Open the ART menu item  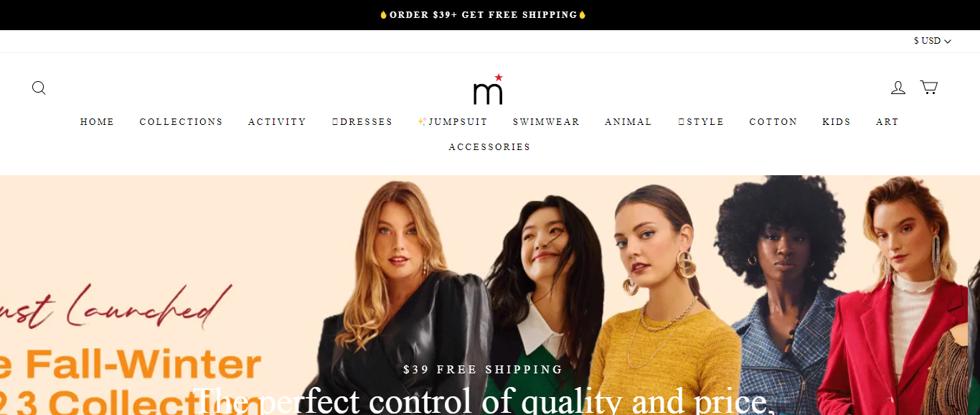(887, 122)
